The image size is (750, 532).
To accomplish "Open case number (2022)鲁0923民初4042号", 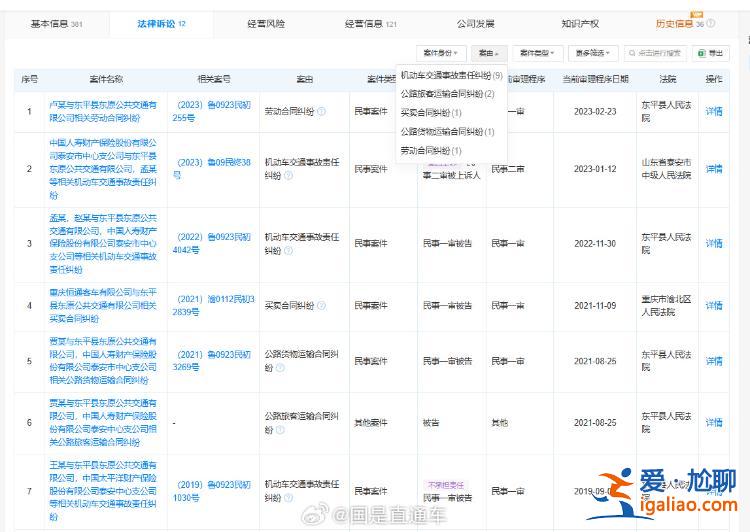I will 211,243.
